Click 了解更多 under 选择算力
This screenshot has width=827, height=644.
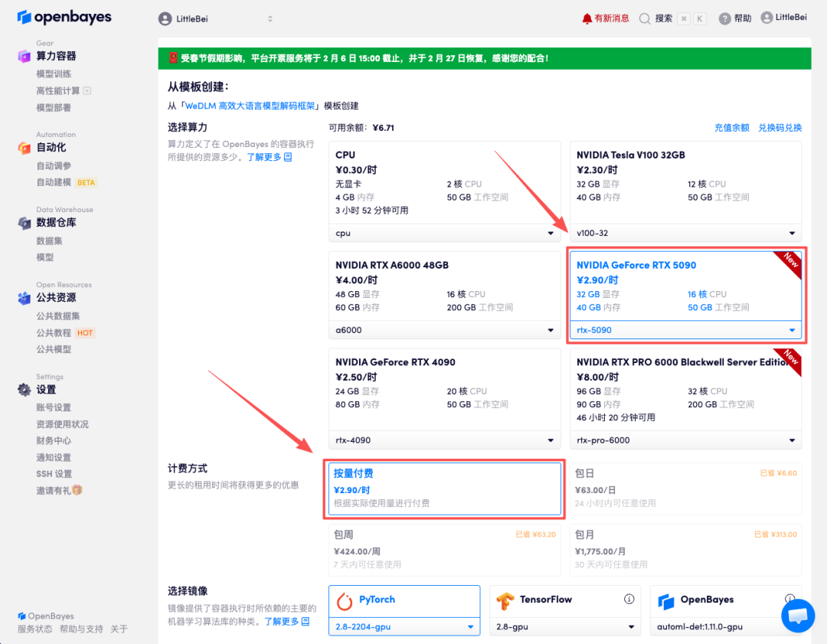pos(269,157)
